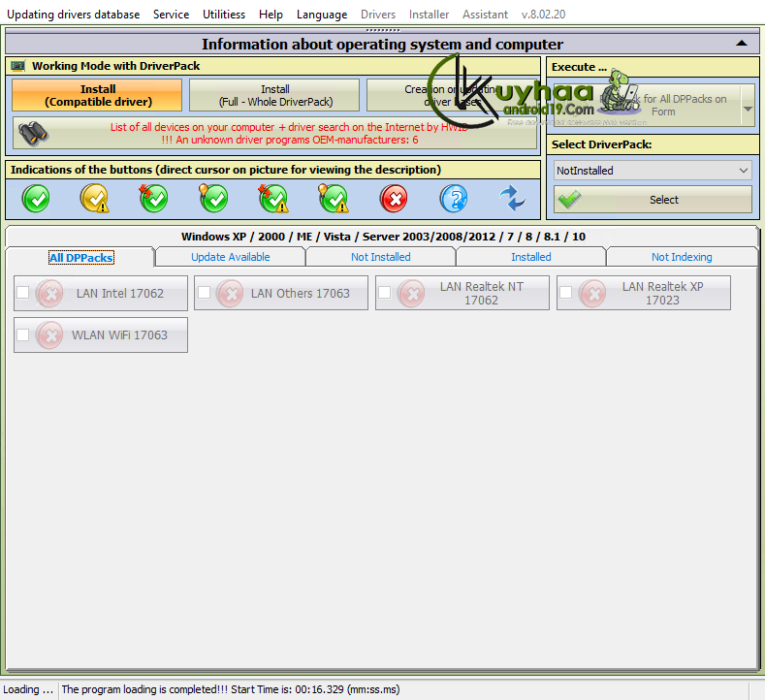
Task: Switch to the All DPPacks tab
Action: pyautogui.click(x=80, y=258)
